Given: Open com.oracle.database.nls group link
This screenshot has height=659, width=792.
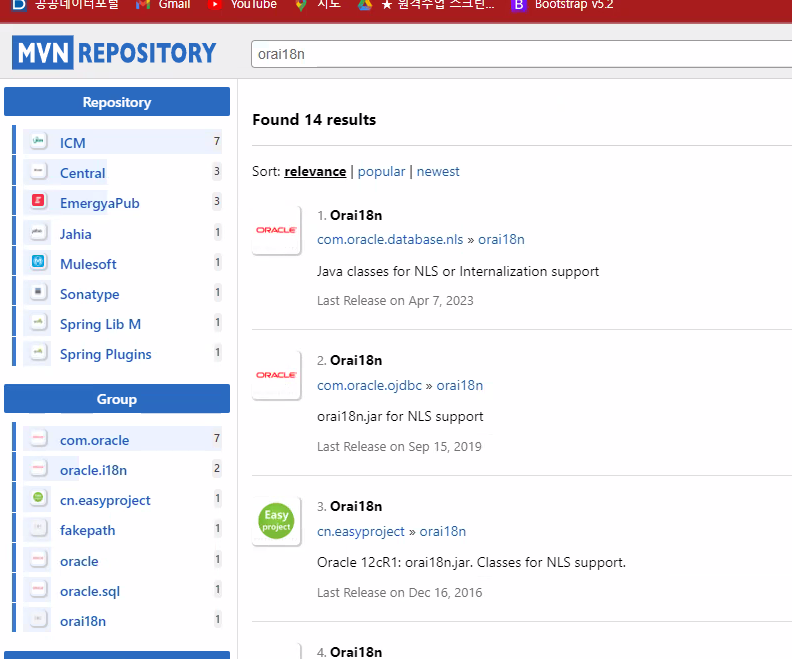Looking at the screenshot, I should [x=390, y=239].
